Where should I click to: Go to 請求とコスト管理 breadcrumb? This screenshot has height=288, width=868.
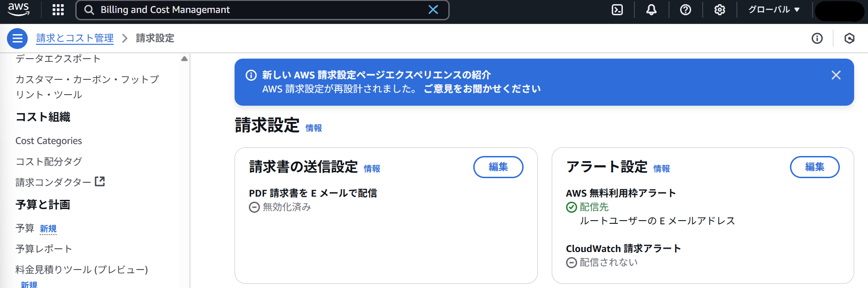75,38
